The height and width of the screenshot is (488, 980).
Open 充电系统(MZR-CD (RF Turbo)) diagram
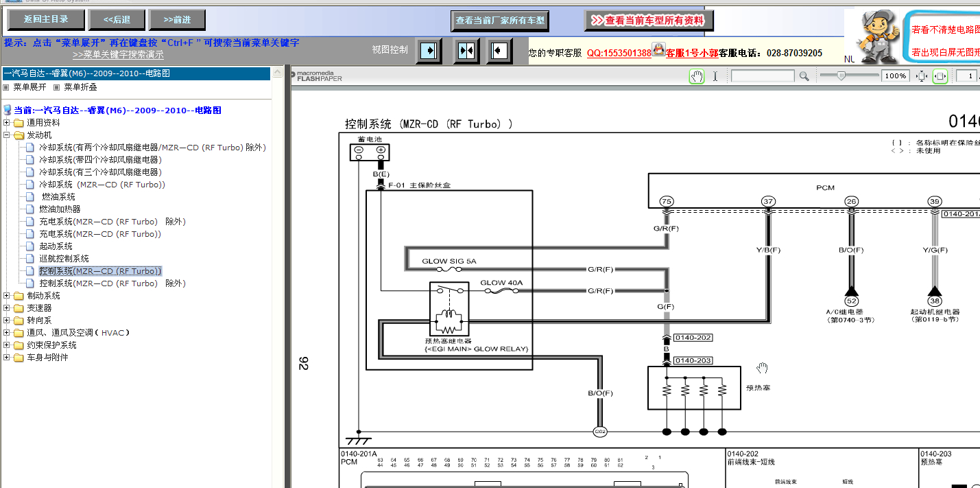(x=100, y=234)
